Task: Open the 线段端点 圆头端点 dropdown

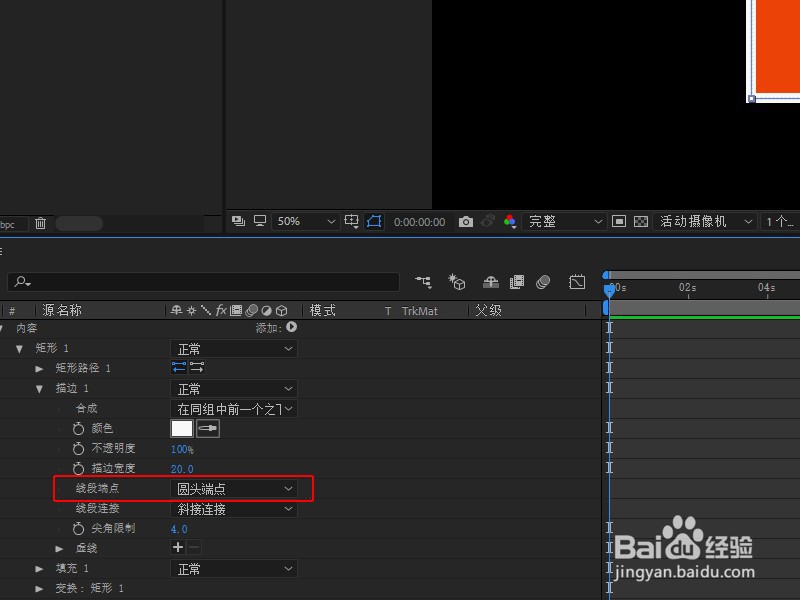Action: [x=234, y=489]
